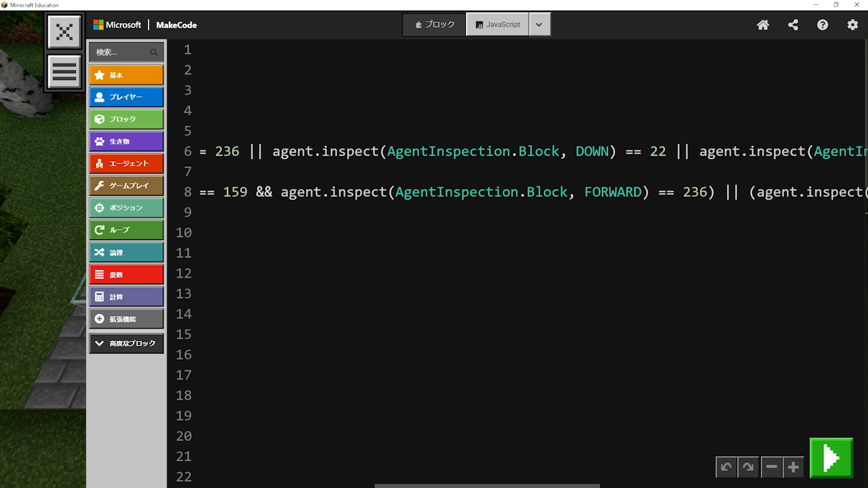Click the 検索 search input field
This screenshot has height=488, width=868.
point(122,52)
